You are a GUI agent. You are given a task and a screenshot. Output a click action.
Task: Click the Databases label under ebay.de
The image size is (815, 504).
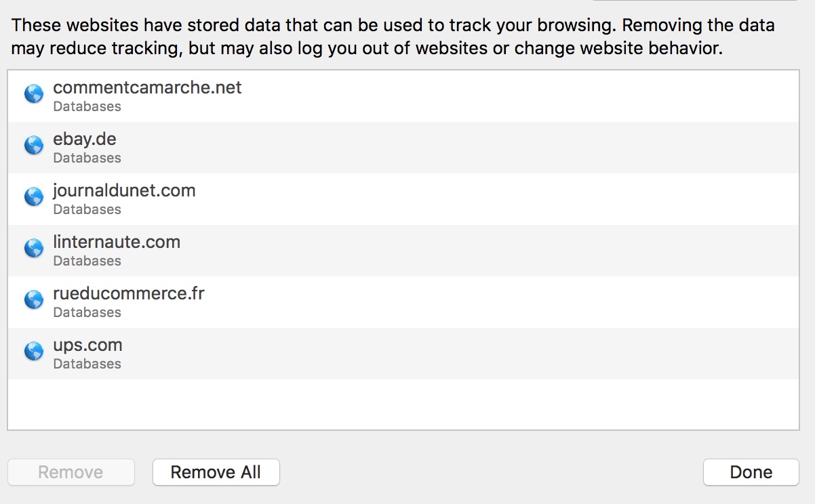(87, 158)
